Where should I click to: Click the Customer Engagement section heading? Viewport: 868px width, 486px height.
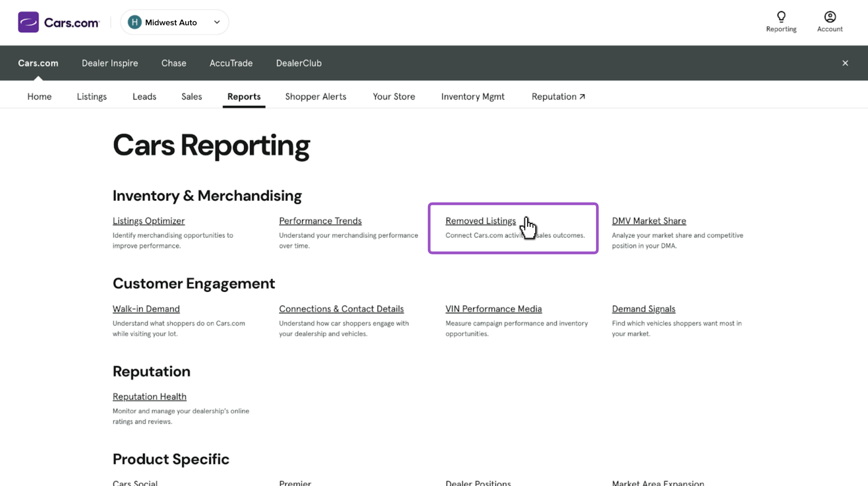pos(194,284)
